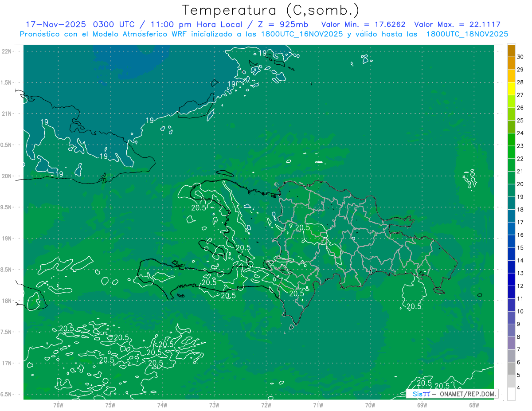
Task: Click the 71W longitude axis label
Action: click(x=318, y=405)
